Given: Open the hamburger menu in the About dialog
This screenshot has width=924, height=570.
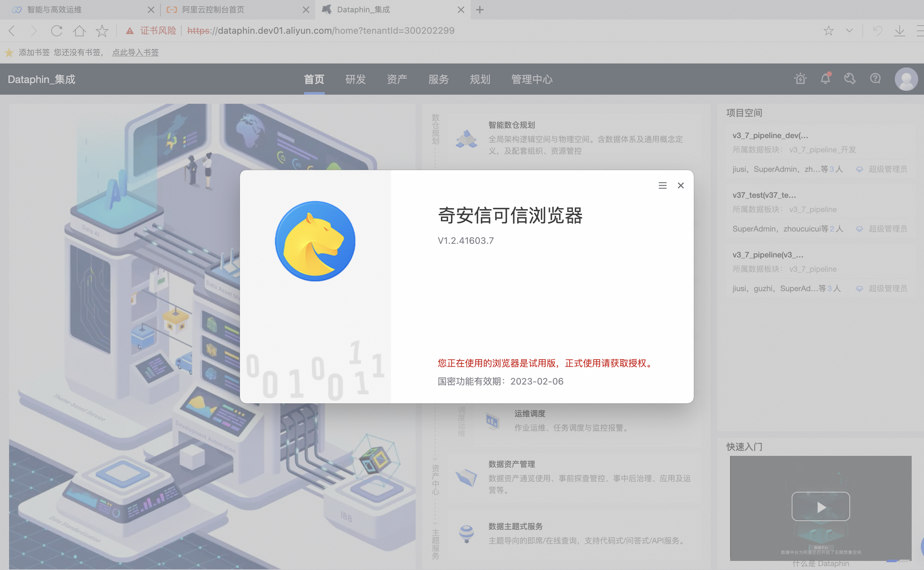Looking at the screenshot, I should [x=662, y=185].
